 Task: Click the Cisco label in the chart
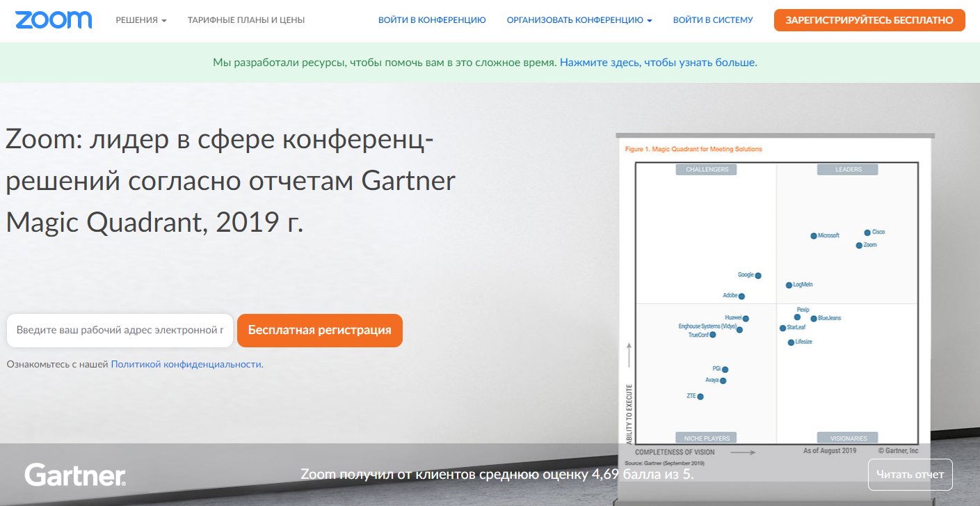coord(878,232)
